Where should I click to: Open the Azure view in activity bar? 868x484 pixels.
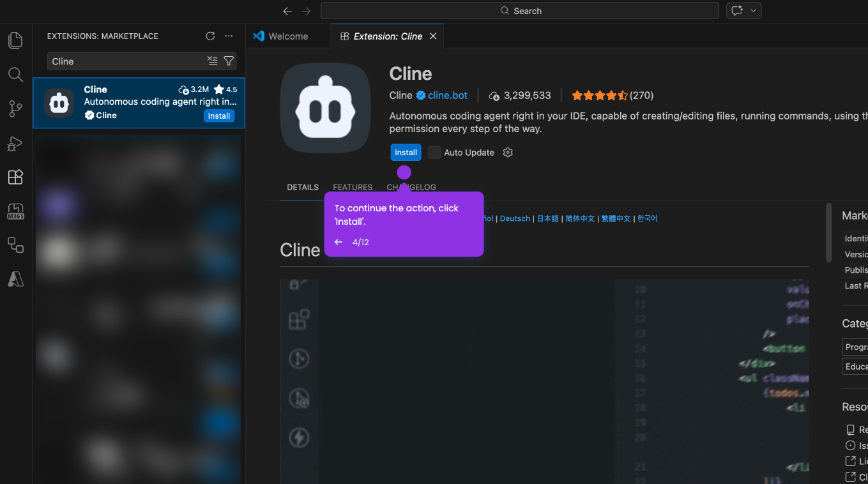15,279
